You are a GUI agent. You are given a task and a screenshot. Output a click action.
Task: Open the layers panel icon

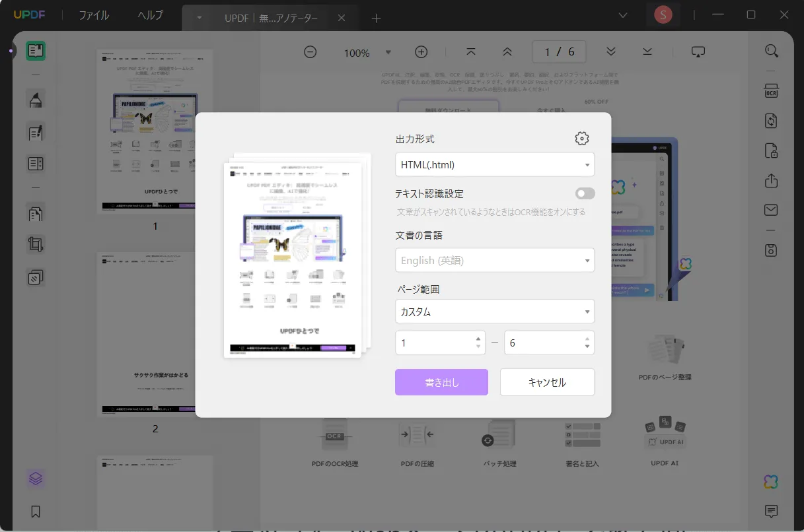click(x=36, y=479)
